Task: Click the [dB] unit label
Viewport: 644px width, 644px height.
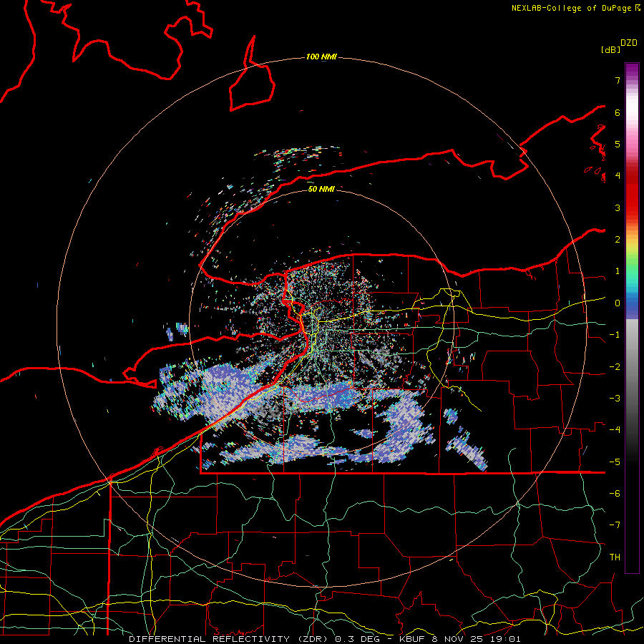Action: pyautogui.click(x=611, y=49)
